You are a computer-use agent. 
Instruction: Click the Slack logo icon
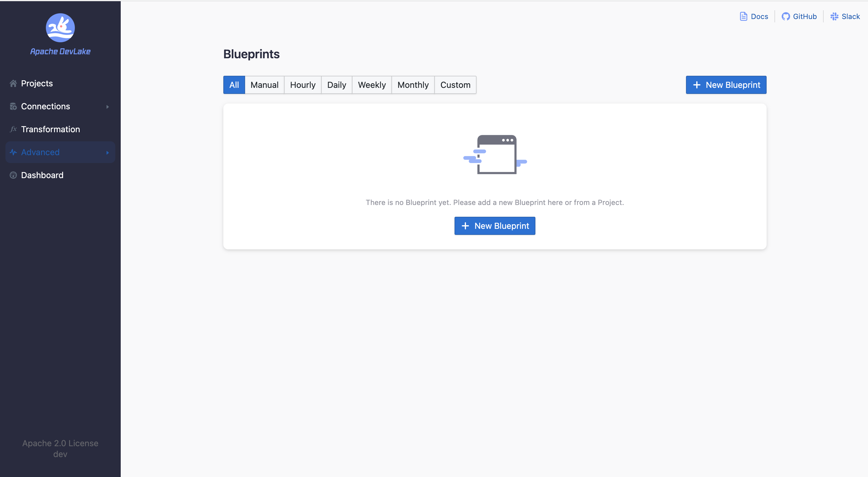[834, 16]
